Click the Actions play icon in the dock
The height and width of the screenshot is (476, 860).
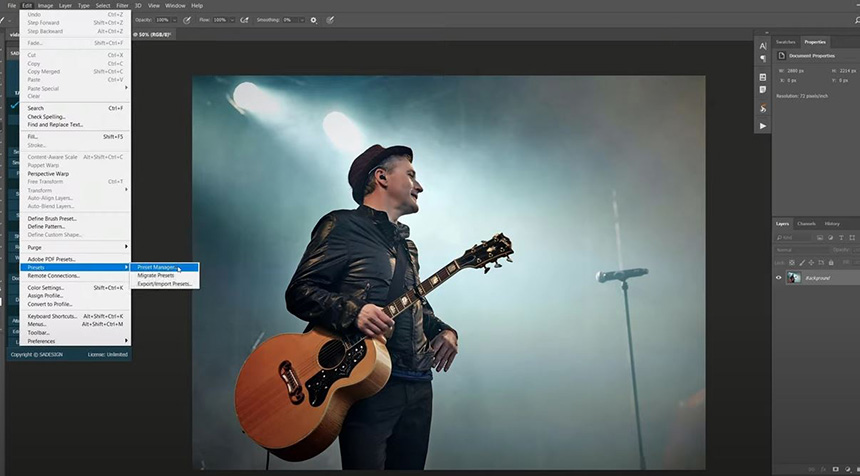pyautogui.click(x=763, y=126)
